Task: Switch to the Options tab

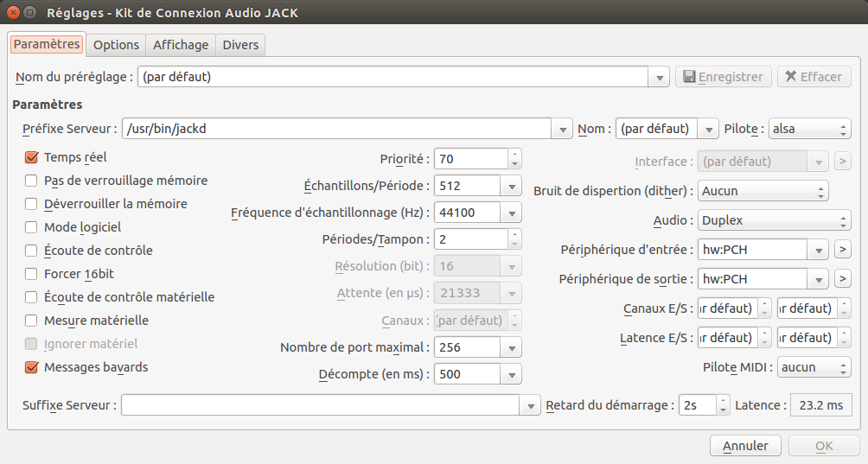Action: tap(116, 45)
